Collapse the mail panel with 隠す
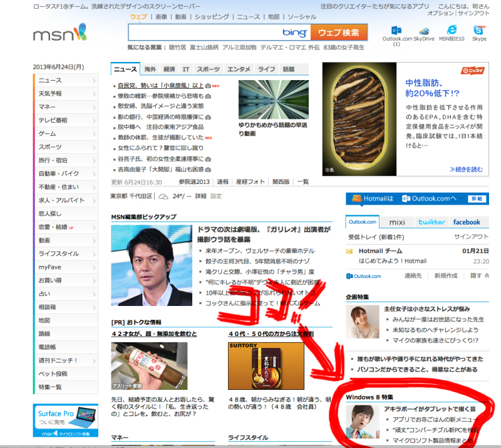This screenshot has height=448, width=501. pyautogui.click(x=479, y=275)
